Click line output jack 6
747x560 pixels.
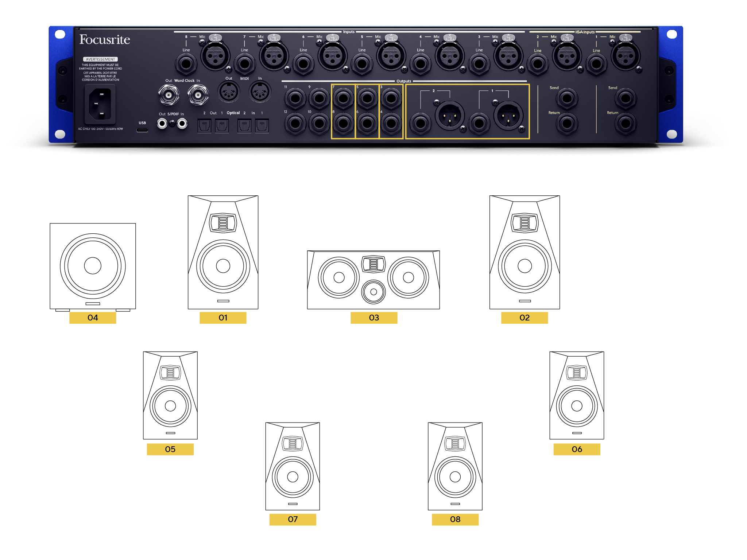pos(367,124)
